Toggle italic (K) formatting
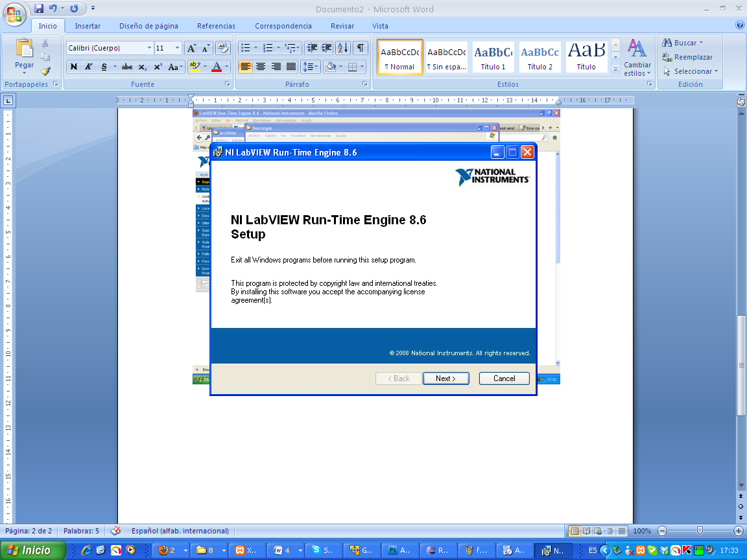 88,67
